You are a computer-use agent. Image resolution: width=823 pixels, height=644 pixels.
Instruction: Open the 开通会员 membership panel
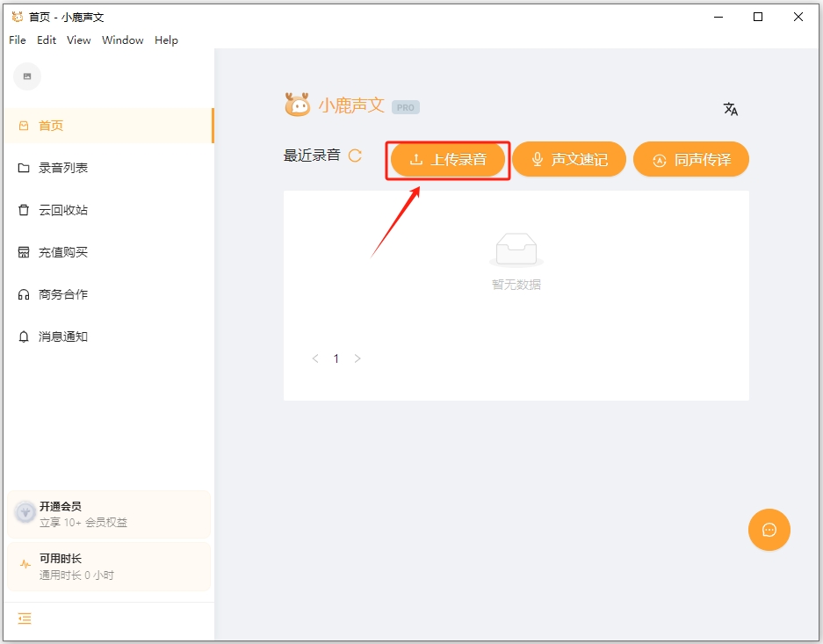[109, 513]
